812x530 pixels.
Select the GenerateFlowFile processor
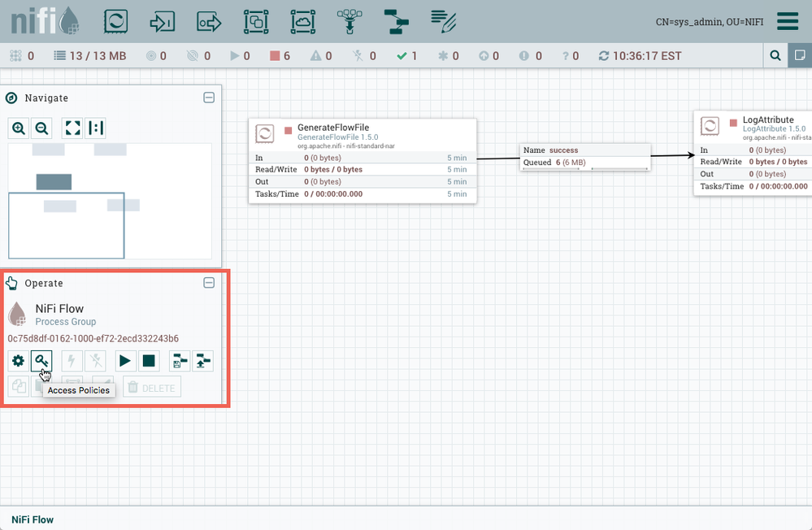(363, 161)
